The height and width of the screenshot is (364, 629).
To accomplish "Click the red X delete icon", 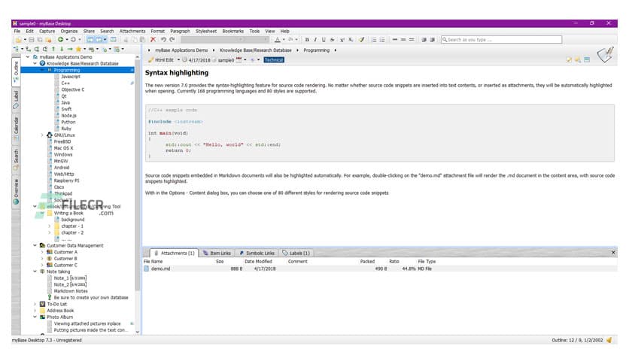I will point(153,40).
